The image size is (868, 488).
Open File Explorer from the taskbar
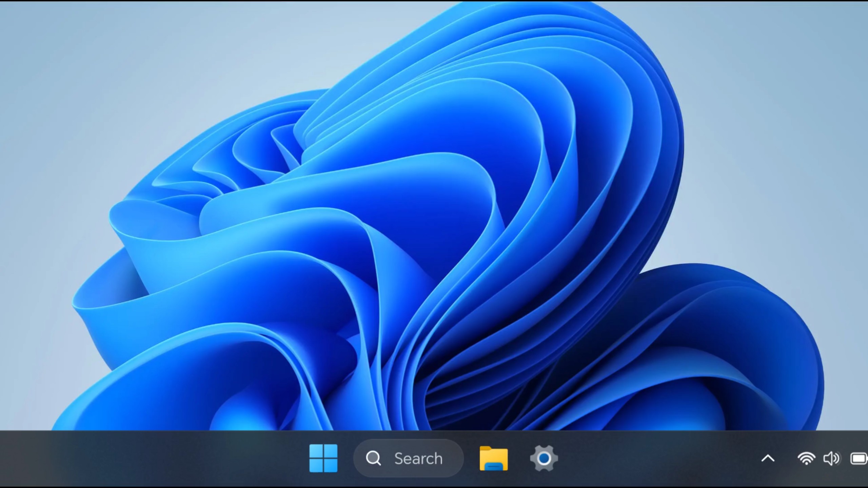pos(494,459)
